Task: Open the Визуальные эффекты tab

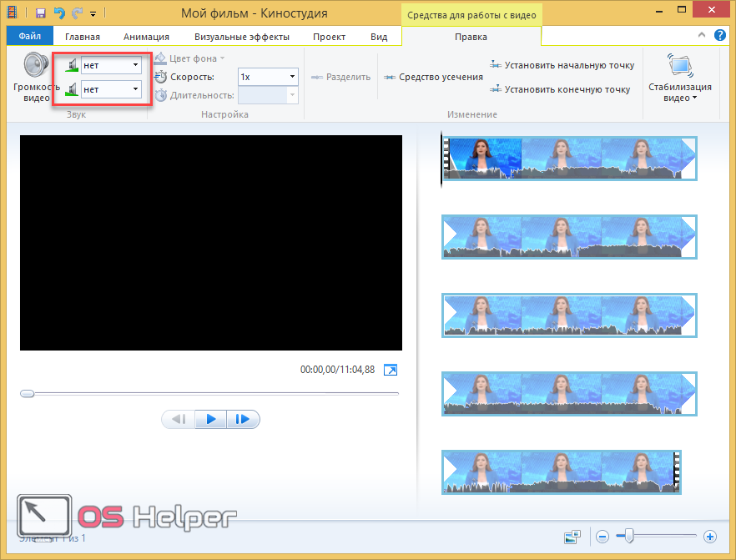Action: pyautogui.click(x=242, y=37)
